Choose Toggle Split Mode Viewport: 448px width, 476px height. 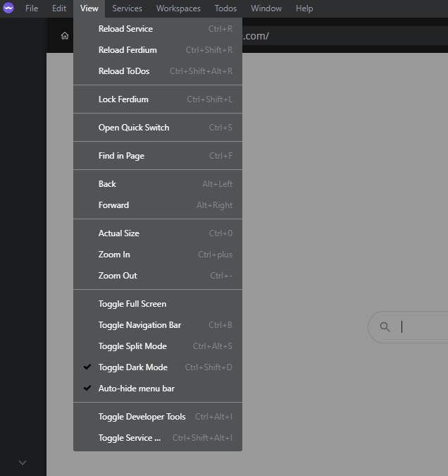point(158,346)
